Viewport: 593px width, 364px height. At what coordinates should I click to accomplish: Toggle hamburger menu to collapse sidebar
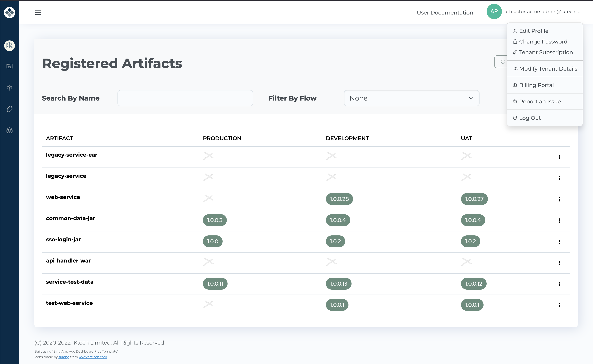click(38, 13)
